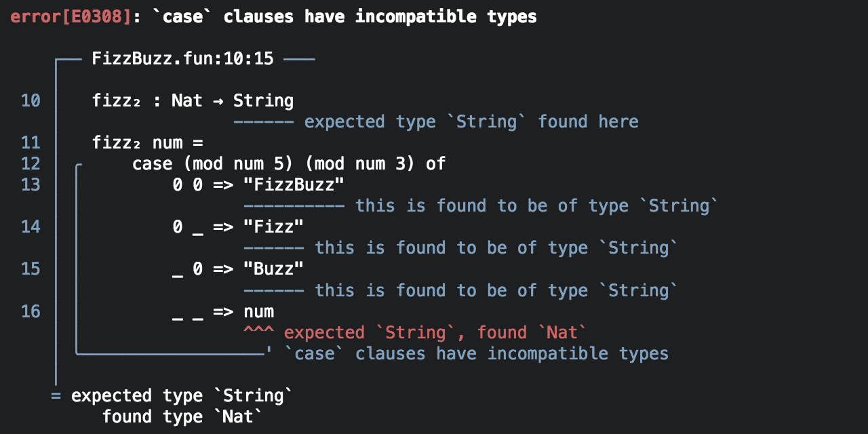Select line number 14 in the gutter
Image resolution: width=868 pixels, height=434 pixels.
coord(31,227)
